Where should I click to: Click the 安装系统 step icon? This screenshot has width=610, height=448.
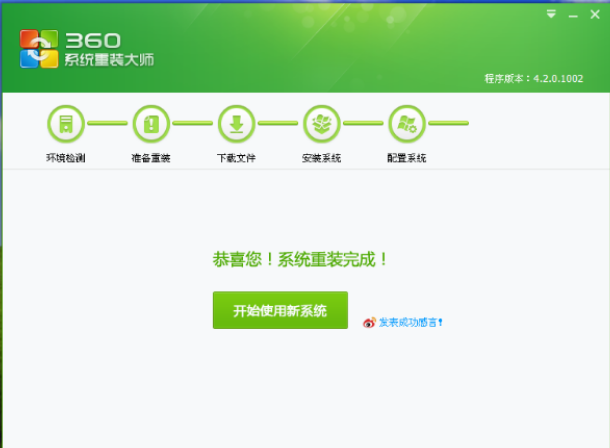point(322,124)
